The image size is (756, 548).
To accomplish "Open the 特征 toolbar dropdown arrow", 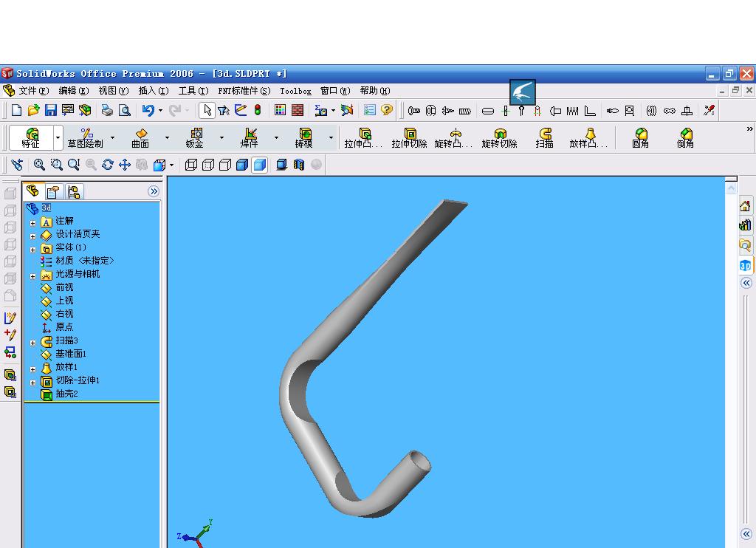I will click(58, 137).
